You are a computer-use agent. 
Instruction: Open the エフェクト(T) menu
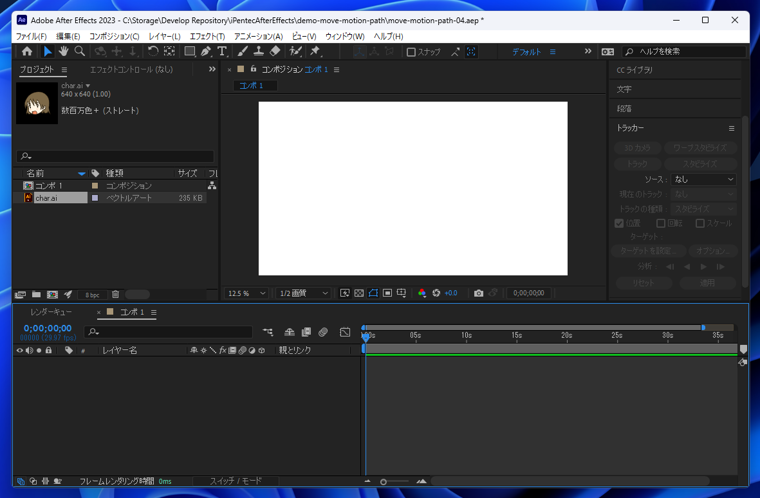pyautogui.click(x=207, y=36)
